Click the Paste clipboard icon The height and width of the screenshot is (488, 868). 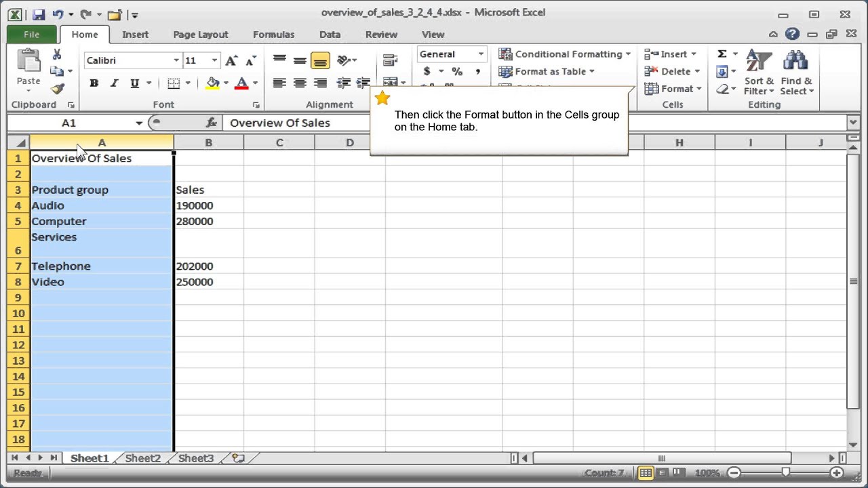click(x=28, y=61)
